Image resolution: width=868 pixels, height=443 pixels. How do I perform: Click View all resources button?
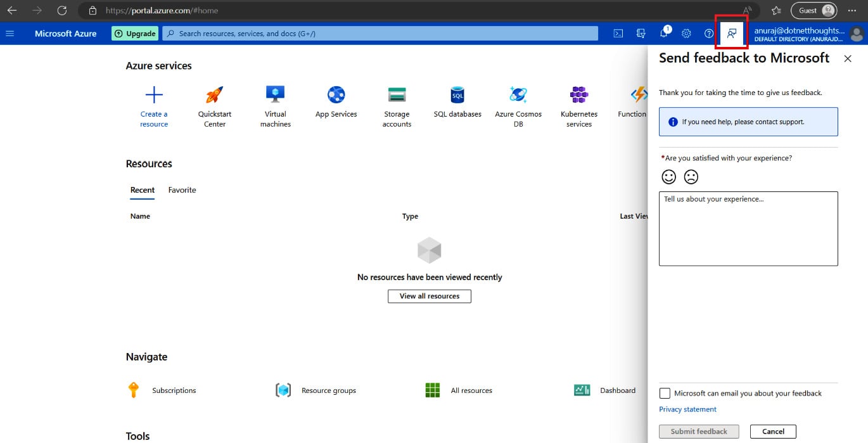click(x=430, y=296)
